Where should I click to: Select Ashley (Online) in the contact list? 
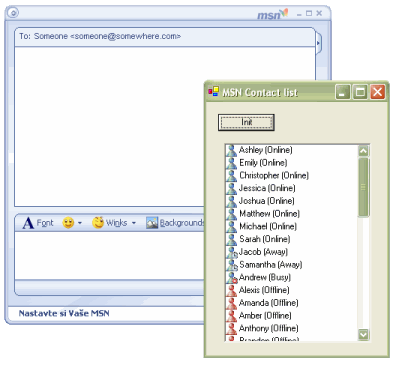pyautogui.click(x=266, y=150)
